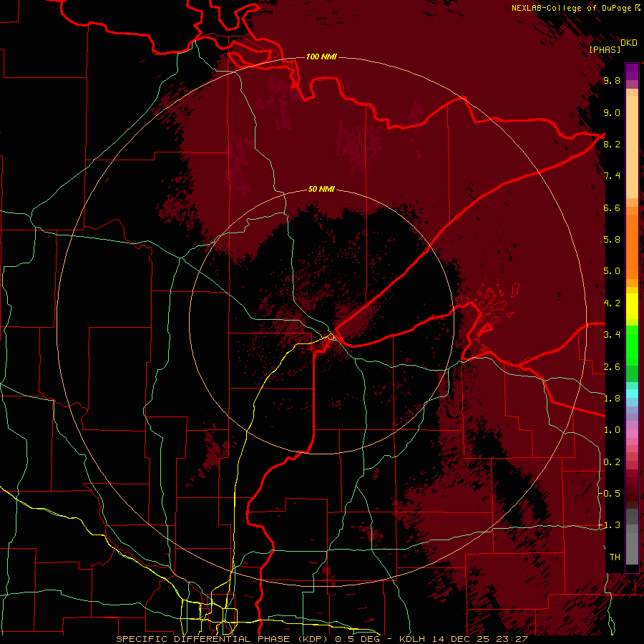
Task: Click the 5.0 value on the legend
Action: pyautogui.click(x=612, y=271)
